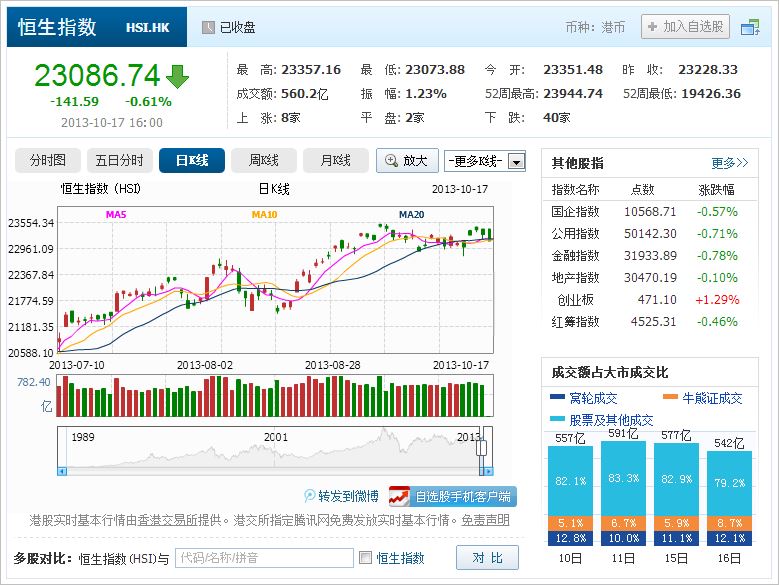Click the MA5 legend label

coord(116,215)
